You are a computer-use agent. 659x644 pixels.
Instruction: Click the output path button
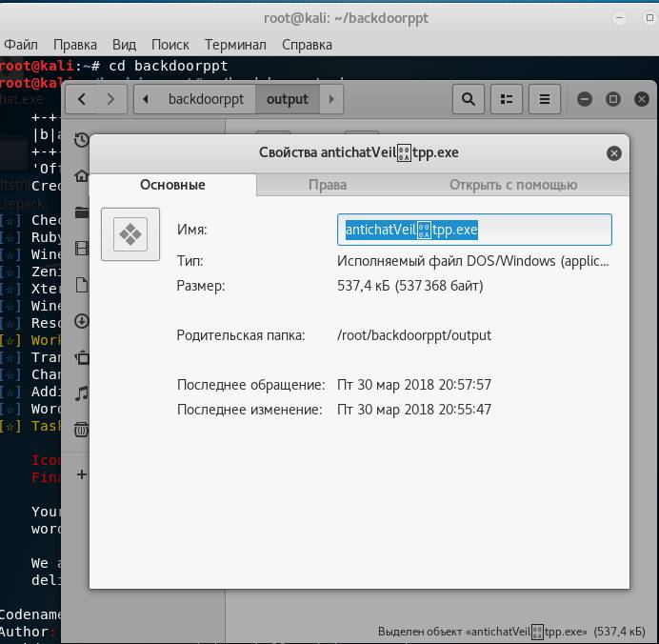tap(287, 99)
